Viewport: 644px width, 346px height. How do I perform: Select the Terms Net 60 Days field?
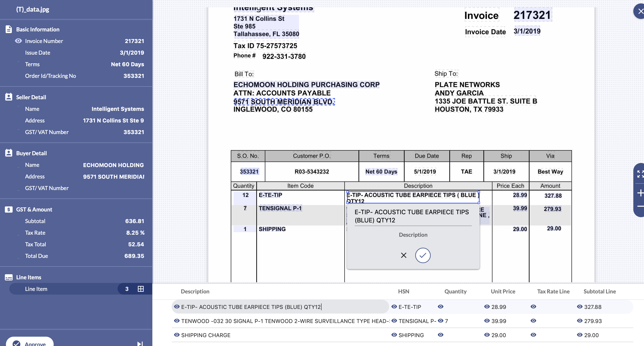click(85, 64)
